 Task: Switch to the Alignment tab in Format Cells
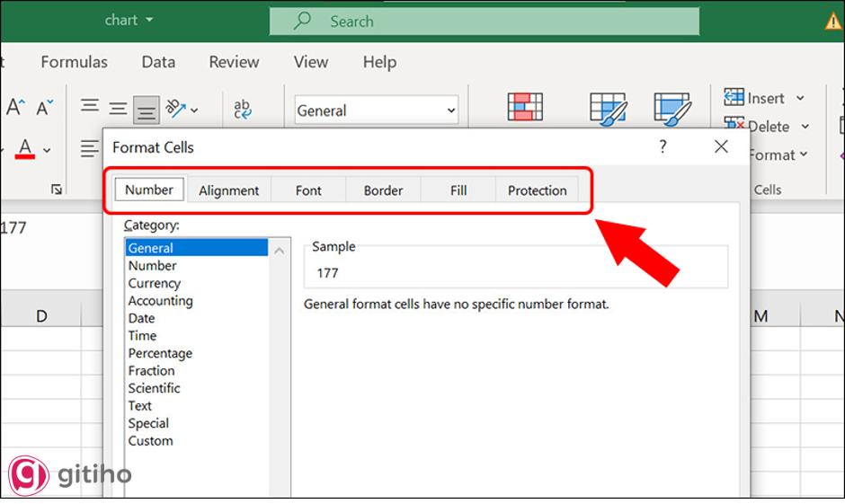click(x=229, y=190)
